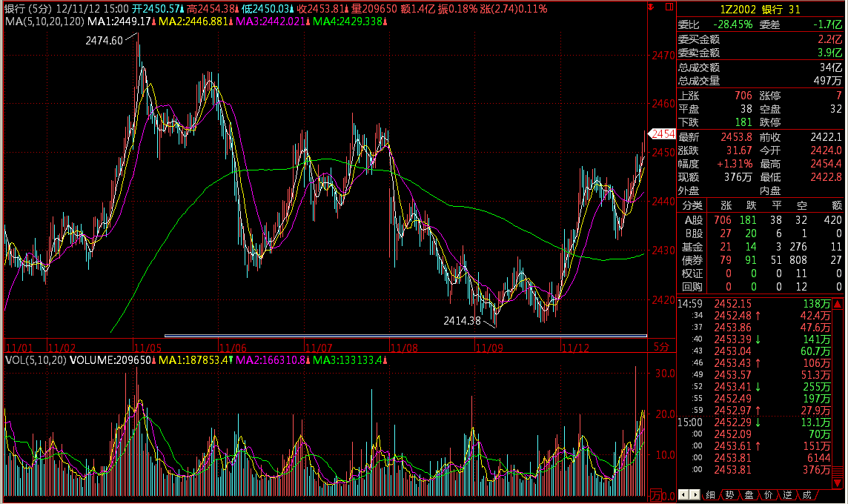The width and height of the screenshot is (848, 504).
Task: Click the 总成交额 34亿 row
Action: coord(760,67)
